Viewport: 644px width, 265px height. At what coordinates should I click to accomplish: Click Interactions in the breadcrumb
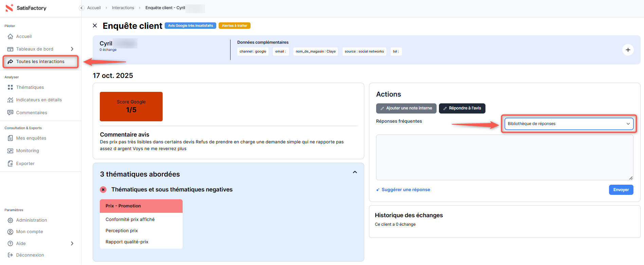pyautogui.click(x=123, y=8)
